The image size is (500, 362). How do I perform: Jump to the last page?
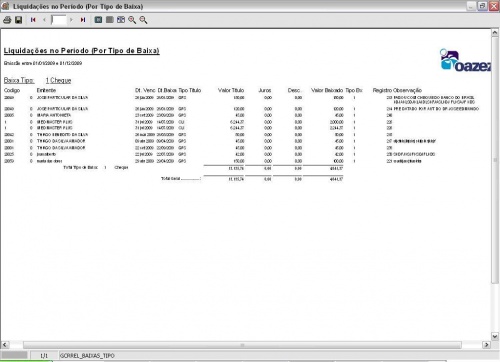tap(83, 20)
